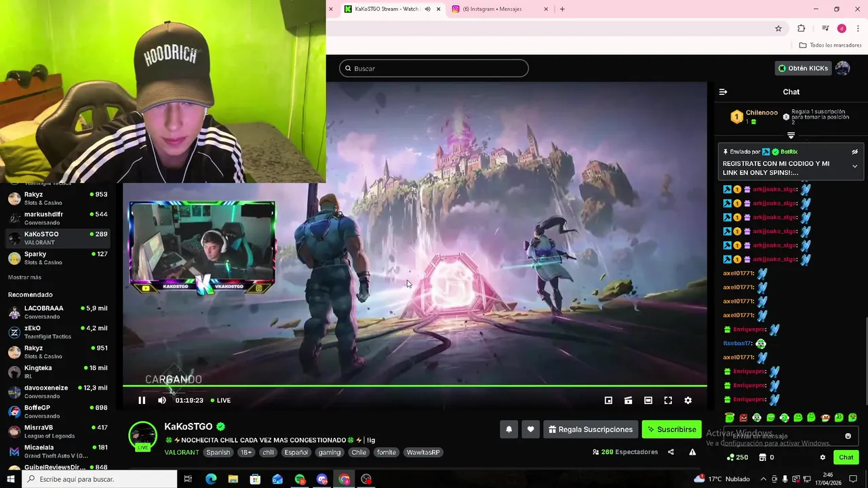Collapse the chat panel arrow icon
The image size is (868, 488).
(x=723, y=92)
